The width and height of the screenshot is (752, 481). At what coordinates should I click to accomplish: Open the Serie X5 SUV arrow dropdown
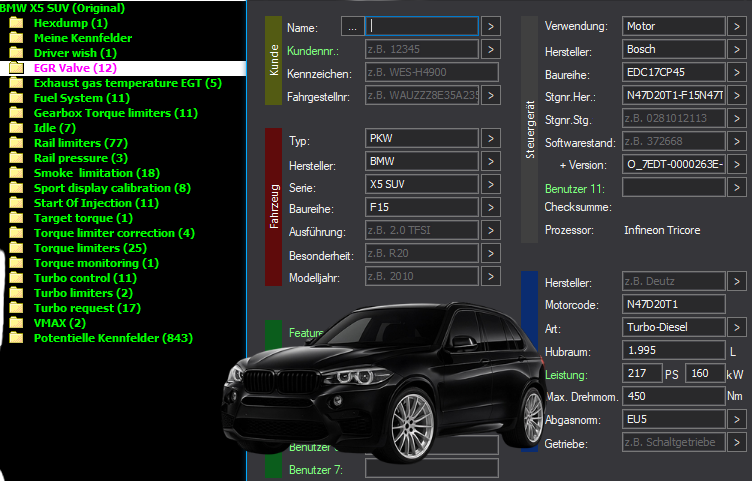point(491,184)
